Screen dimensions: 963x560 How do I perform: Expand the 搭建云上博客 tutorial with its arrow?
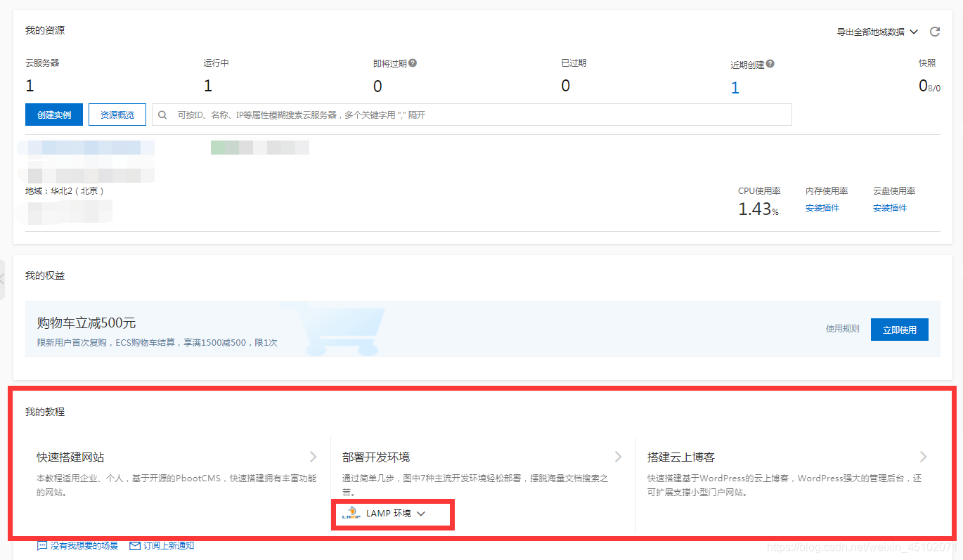[924, 457]
